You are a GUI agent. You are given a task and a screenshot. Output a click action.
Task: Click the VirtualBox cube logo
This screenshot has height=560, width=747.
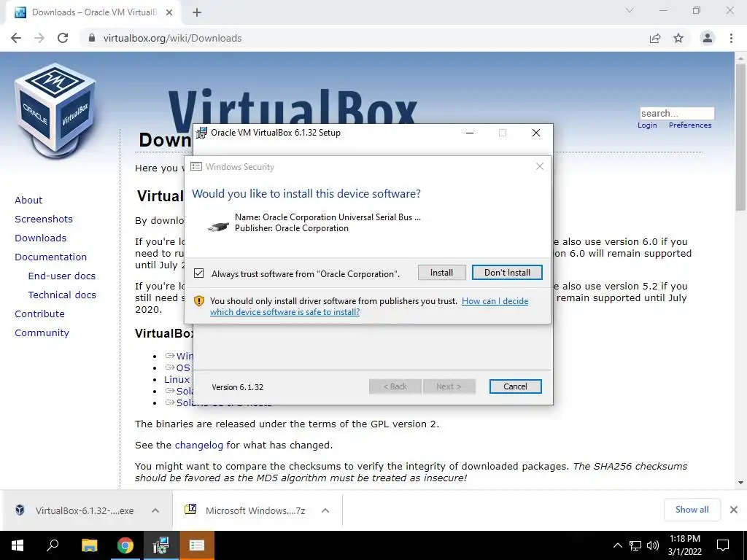55,111
